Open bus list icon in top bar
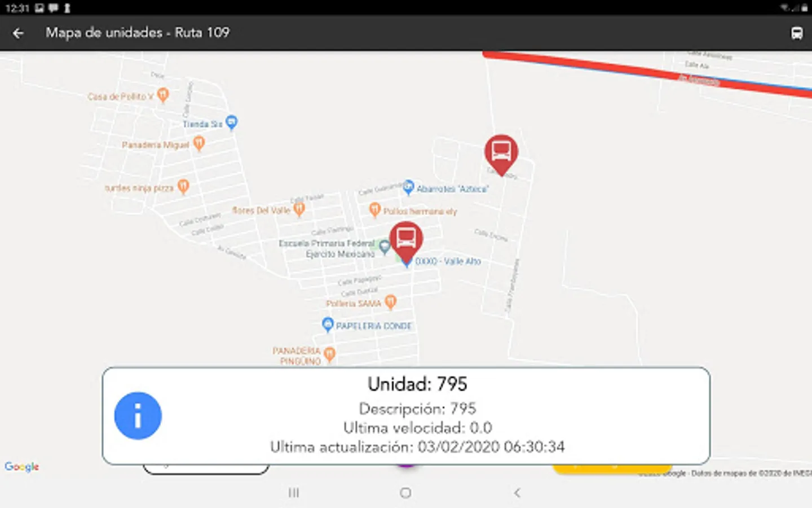This screenshot has height=508, width=812. click(796, 33)
